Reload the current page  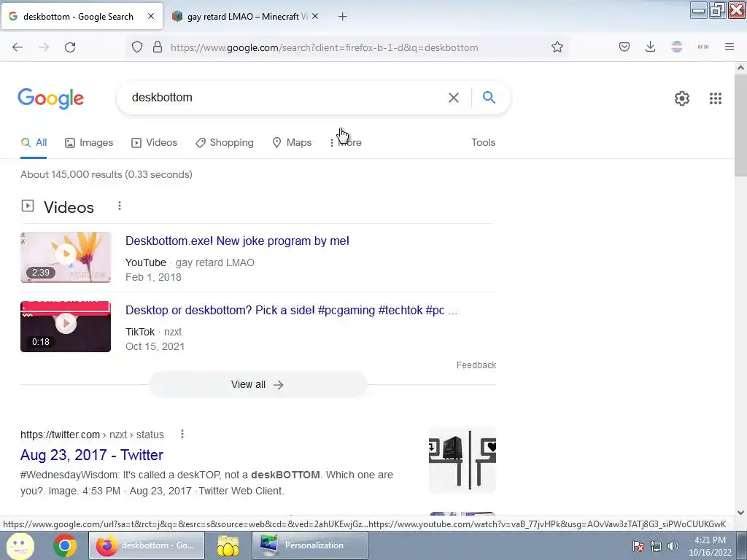click(x=70, y=47)
